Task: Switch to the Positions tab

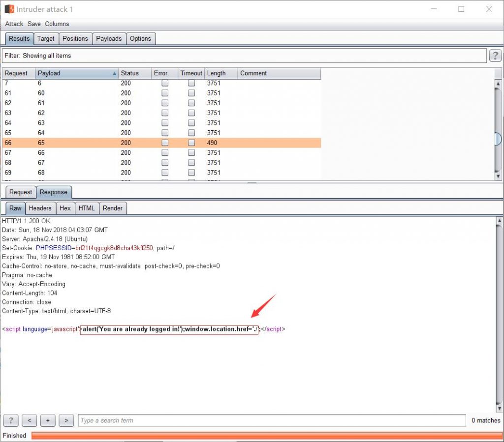Action: [75, 38]
